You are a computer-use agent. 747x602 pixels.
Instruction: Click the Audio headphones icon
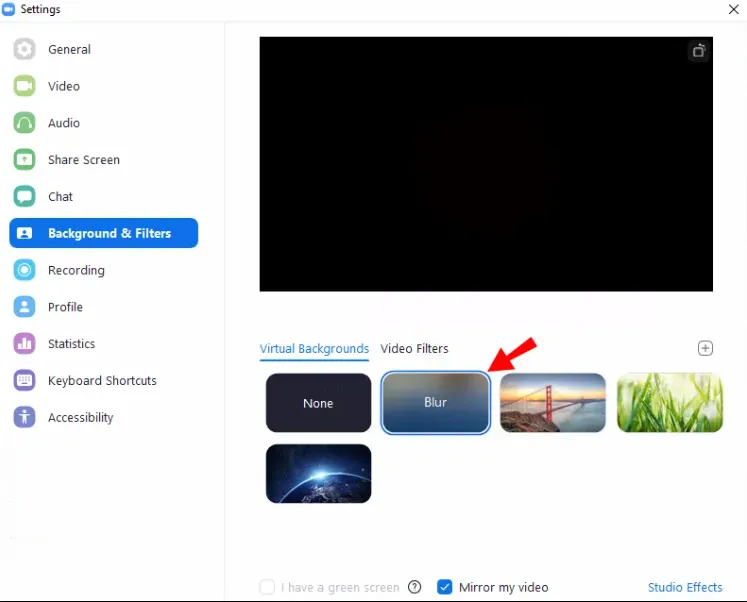[x=24, y=123]
